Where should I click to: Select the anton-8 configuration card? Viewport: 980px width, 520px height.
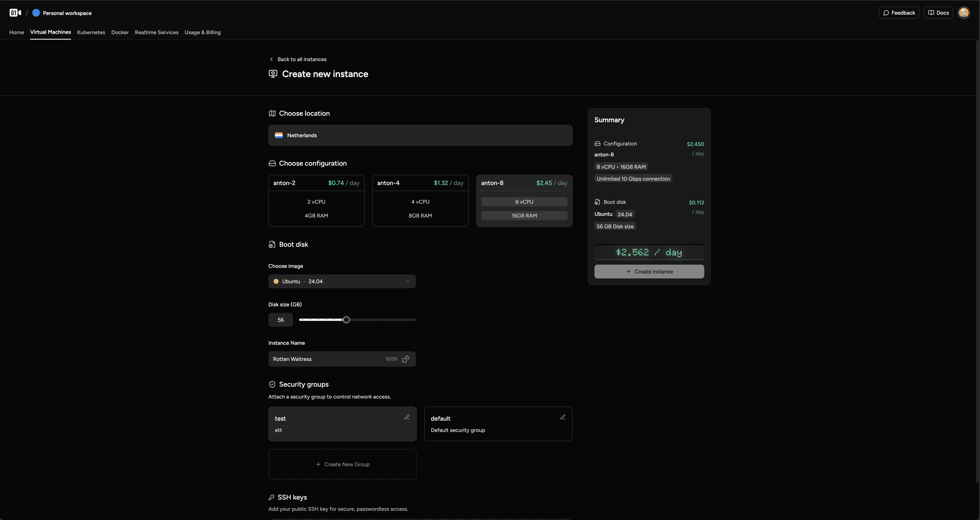(524, 201)
